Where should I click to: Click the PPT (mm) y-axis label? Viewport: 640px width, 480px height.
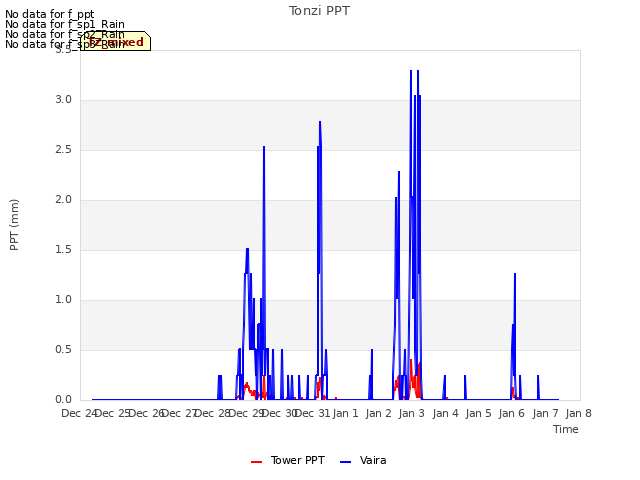click(14, 225)
